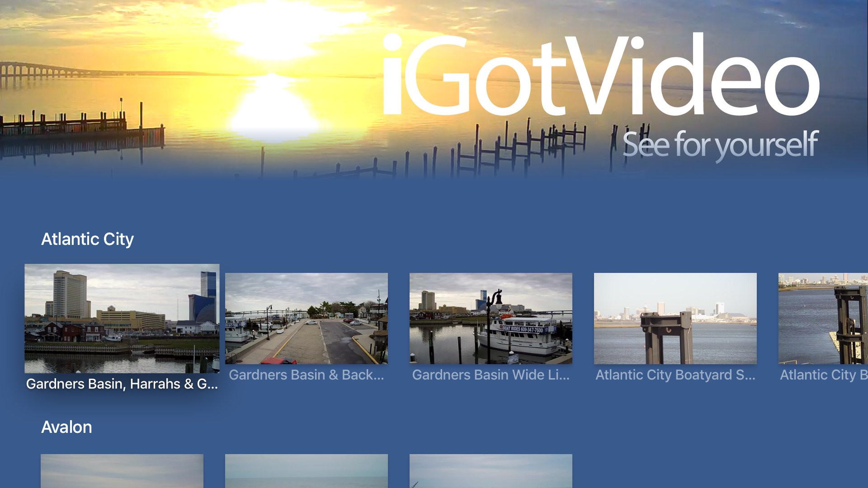Screen dimensions: 868x488
Task: Open the Atlantic City Boatyard S... thumbnail
Action: tap(675, 319)
